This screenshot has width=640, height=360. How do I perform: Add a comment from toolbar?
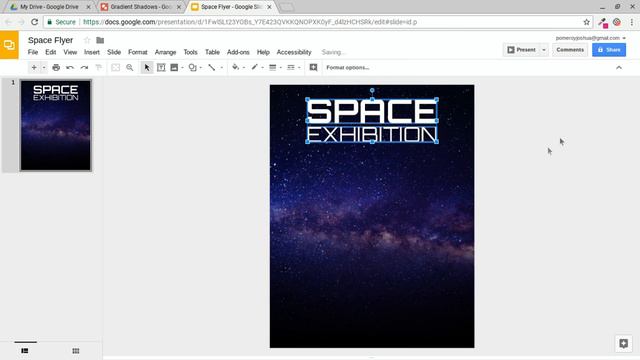(x=313, y=67)
